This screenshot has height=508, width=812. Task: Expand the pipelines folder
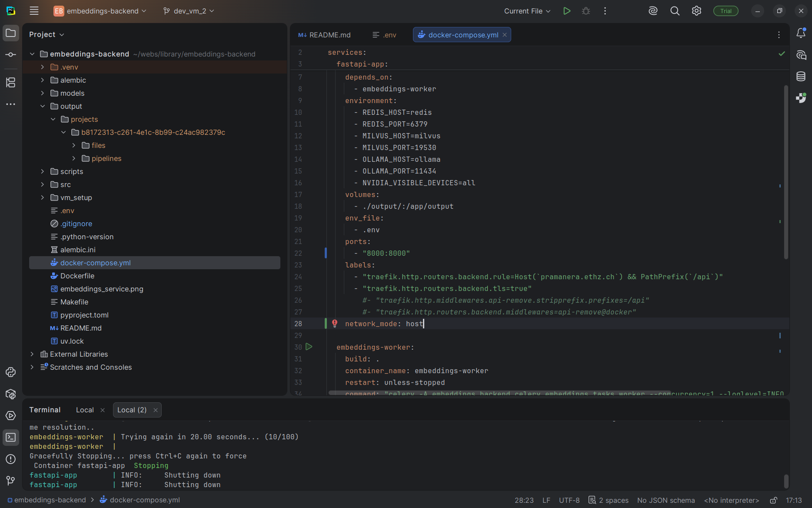tap(73, 158)
